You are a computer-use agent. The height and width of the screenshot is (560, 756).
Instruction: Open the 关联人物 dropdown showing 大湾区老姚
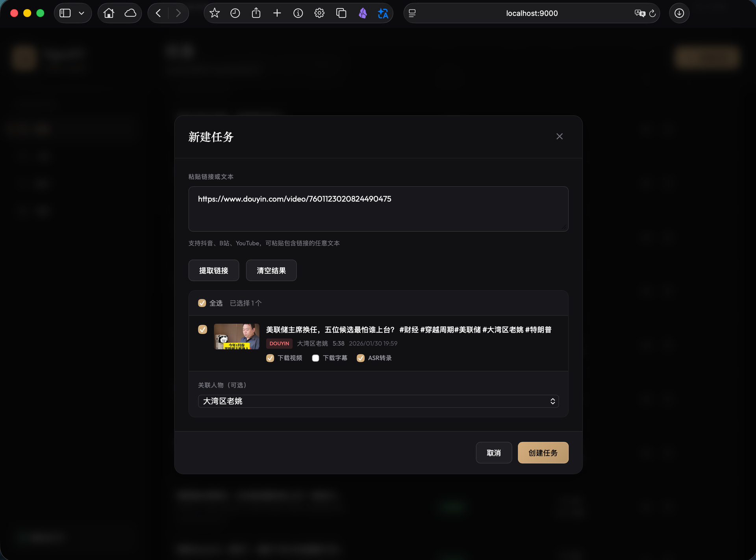click(378, 401)
